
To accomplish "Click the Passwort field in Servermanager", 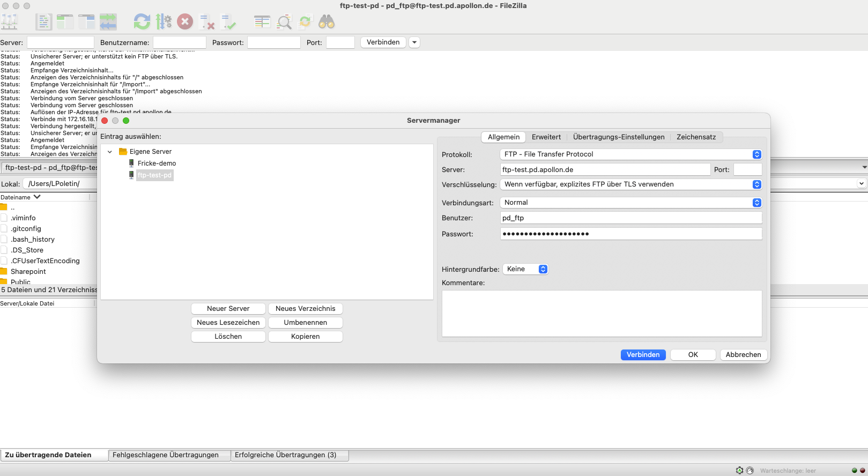I will coord(631,234).
